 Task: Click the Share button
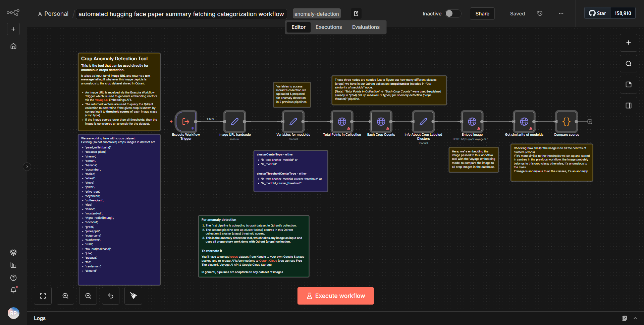pos(482,13)
